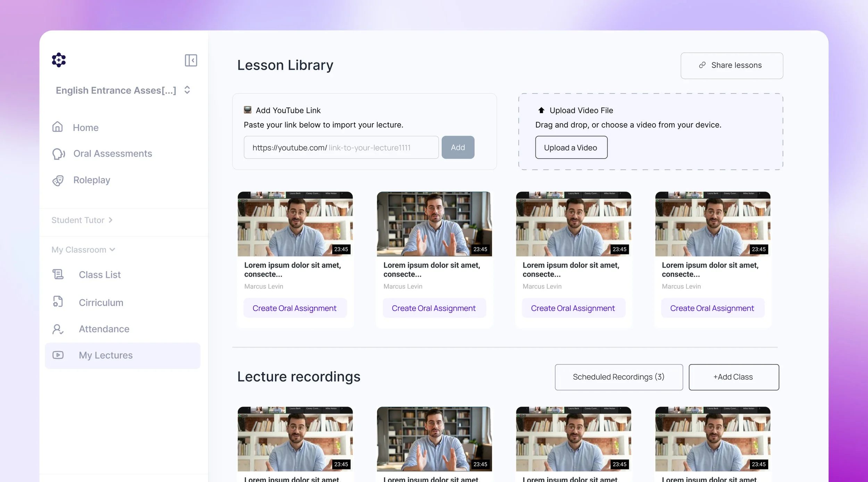Image resolution: width=868 pixels, height=482 pixels.
Task: Go to Oral Assessments page
Action: [x=112, y=154]
